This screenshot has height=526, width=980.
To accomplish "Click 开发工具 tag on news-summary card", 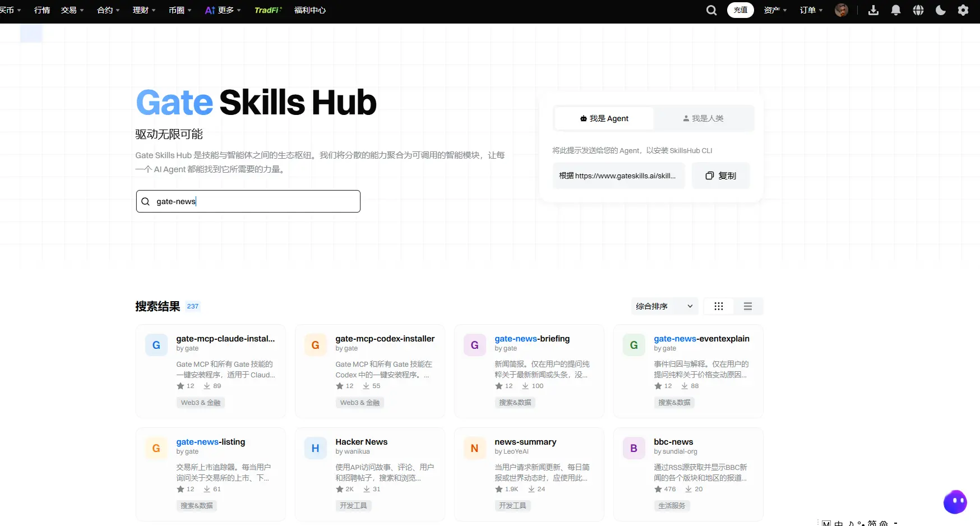I will (x=512, y=505).
